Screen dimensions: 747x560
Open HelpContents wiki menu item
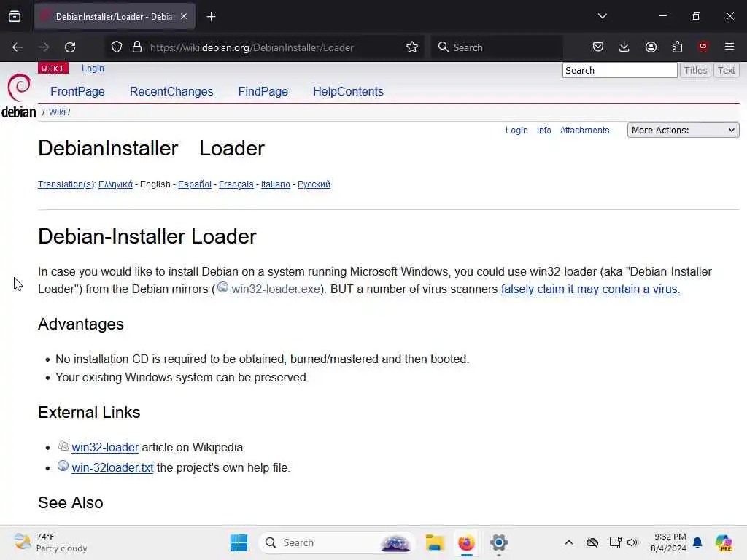tap(348, 91)
